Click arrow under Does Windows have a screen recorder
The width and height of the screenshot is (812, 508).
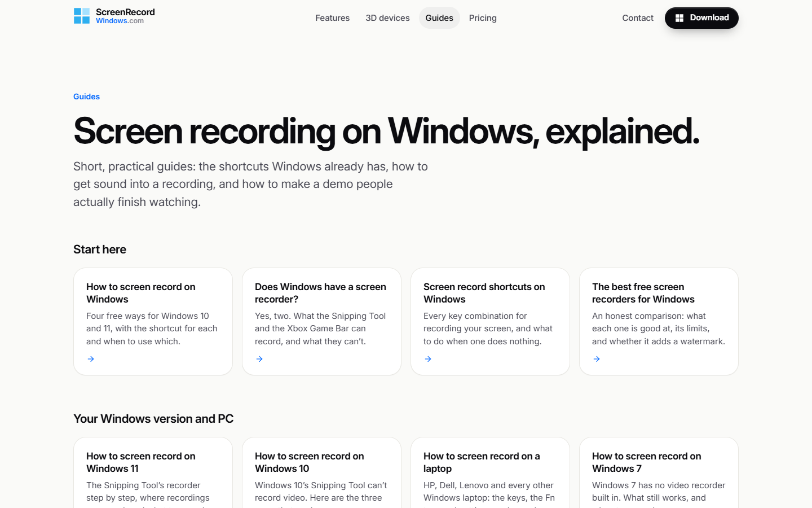pos(259,359)
